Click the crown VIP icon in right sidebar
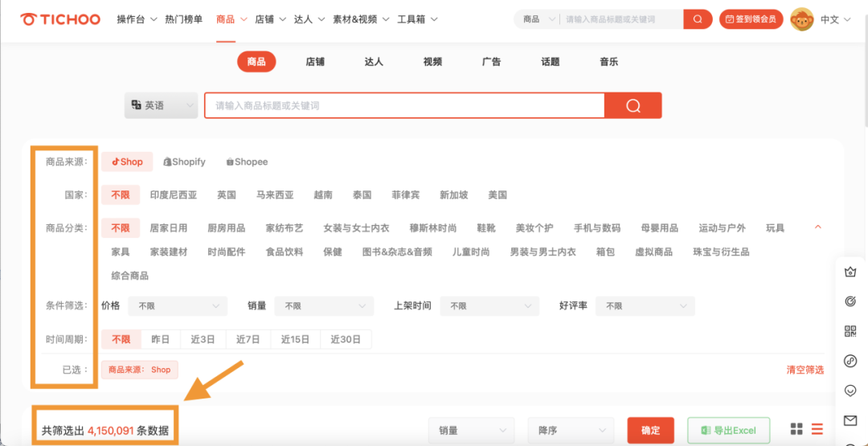The width and height of the screenshot is (868, 446). (850, 272)
